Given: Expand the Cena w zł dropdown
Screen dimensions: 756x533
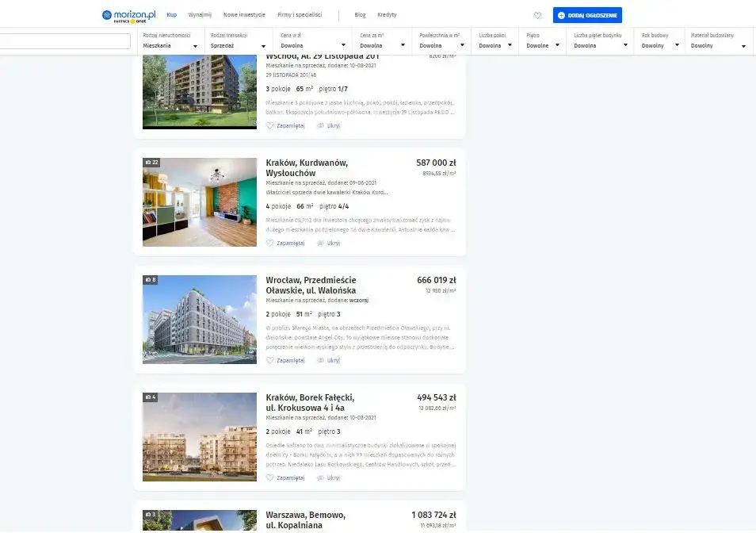Looking at the screenshot, I should point(313,41).
